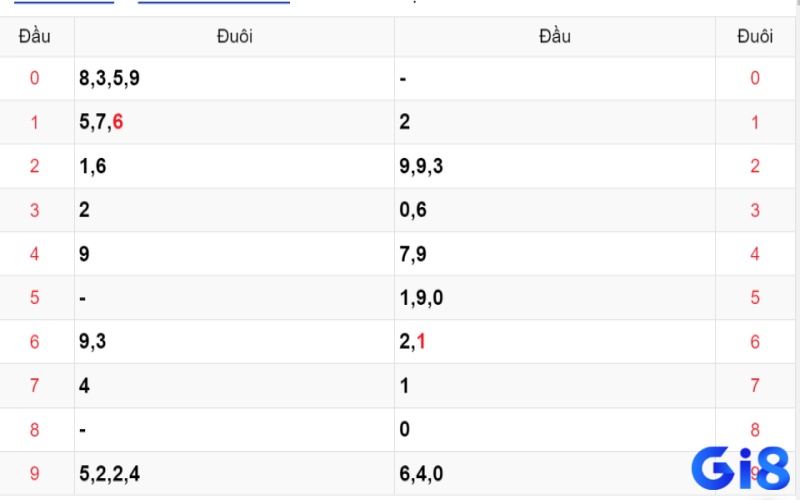Click the cell showing 5,2,2,4
Screen dimensions: 800x500
[234, 473]
